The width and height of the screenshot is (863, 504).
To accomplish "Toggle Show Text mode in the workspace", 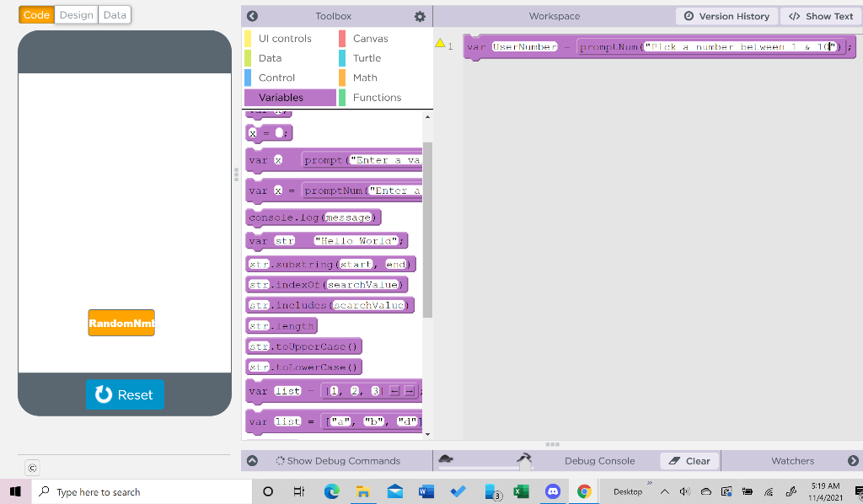I will 820,16.
